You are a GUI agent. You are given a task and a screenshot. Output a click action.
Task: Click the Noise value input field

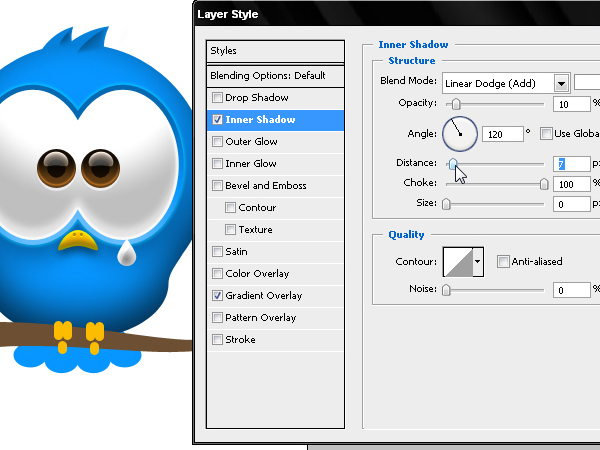coord(571,290)
